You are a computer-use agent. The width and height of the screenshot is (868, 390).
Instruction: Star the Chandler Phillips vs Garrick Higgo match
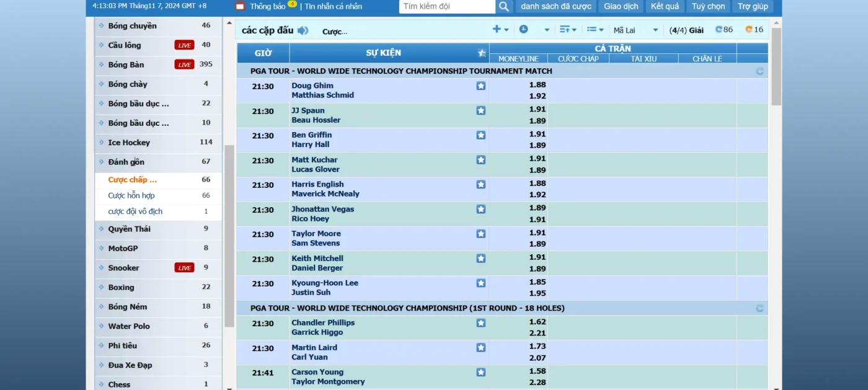(480, 323)
